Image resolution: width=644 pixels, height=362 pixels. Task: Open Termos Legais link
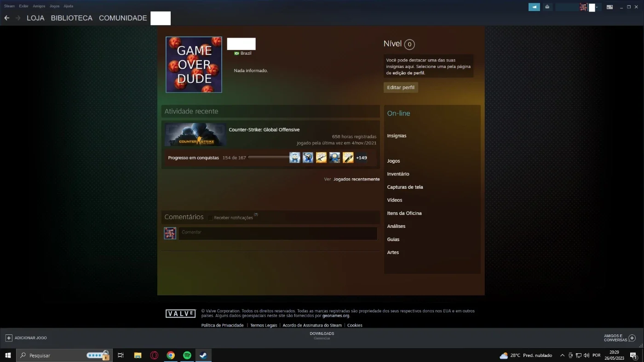(264, 326)
